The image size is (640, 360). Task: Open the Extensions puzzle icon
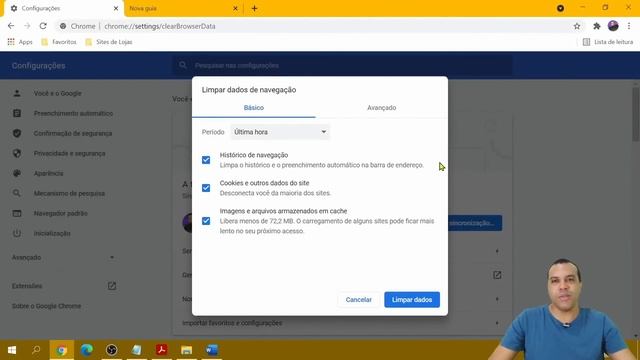click(x=596, y=26)
